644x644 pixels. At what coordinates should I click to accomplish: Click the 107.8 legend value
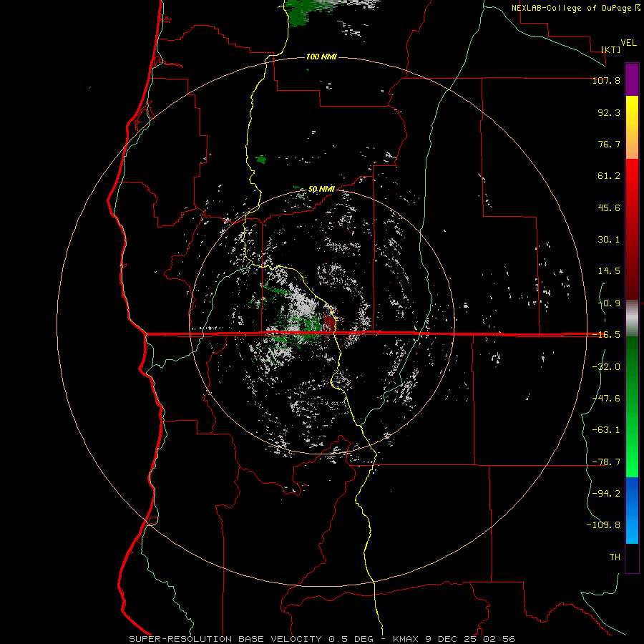606,80
